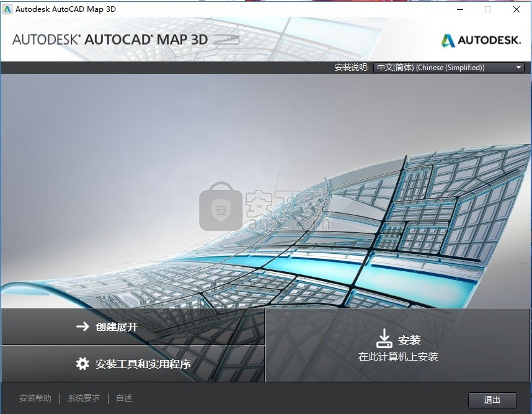Close the AutoCAD Map 3D installer

click(516, 9)
